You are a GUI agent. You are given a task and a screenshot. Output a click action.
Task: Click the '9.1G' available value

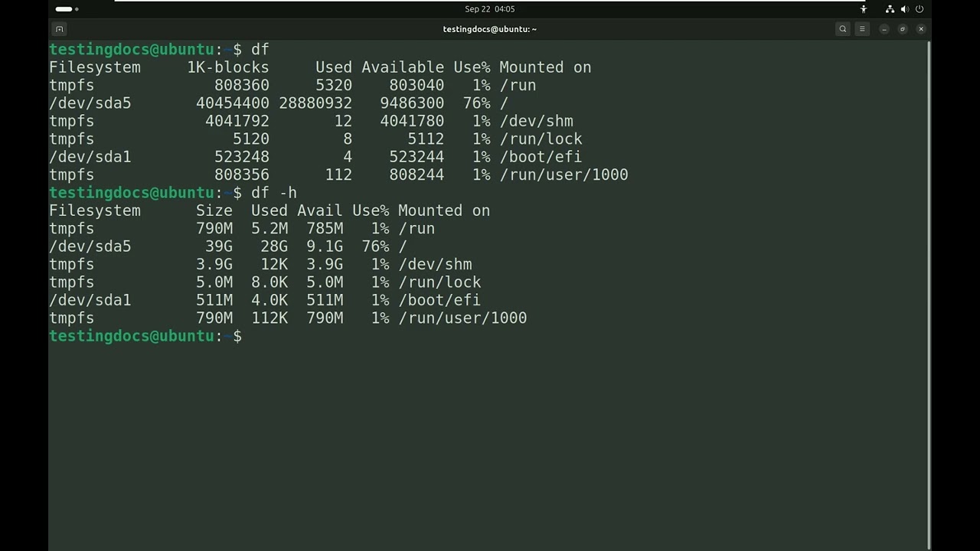pos(325,246)
